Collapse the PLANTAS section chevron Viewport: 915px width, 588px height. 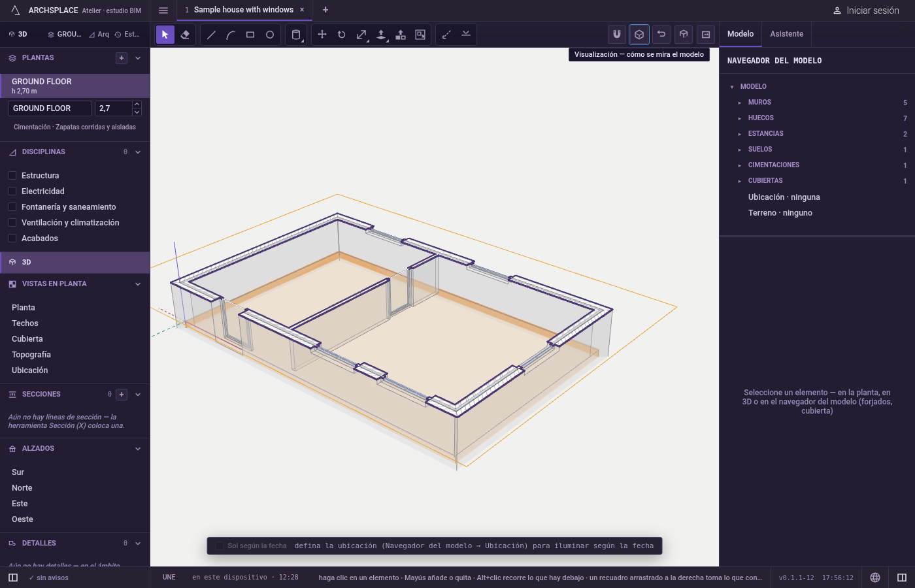click(138, 58)
